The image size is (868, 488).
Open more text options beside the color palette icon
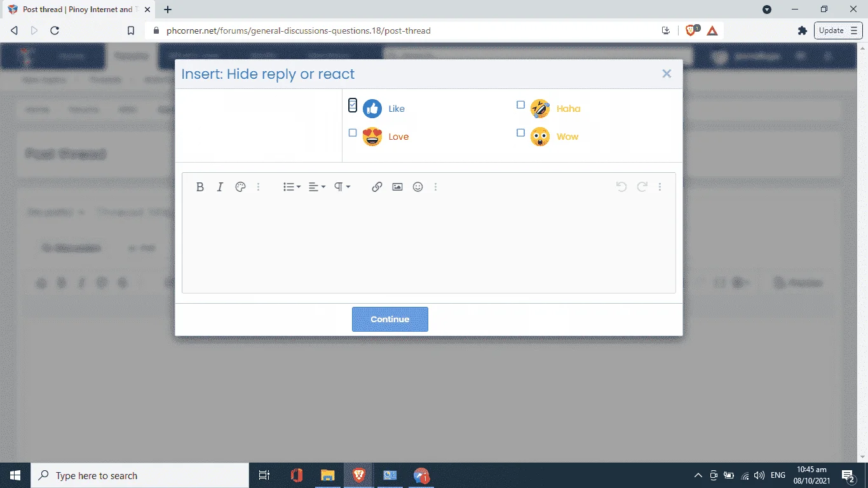(258, 187)
